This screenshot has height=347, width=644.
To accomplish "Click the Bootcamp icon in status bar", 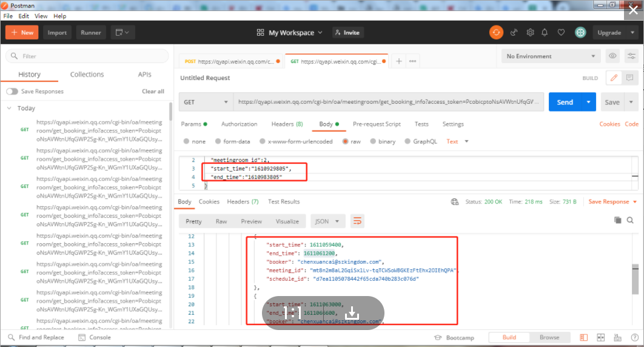I will click(438, 337).
